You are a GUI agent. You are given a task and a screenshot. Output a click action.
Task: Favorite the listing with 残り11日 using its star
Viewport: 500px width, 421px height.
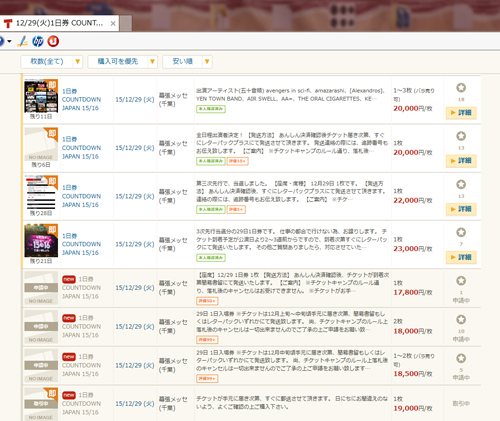pyautogui.click(x=461, y=88)
